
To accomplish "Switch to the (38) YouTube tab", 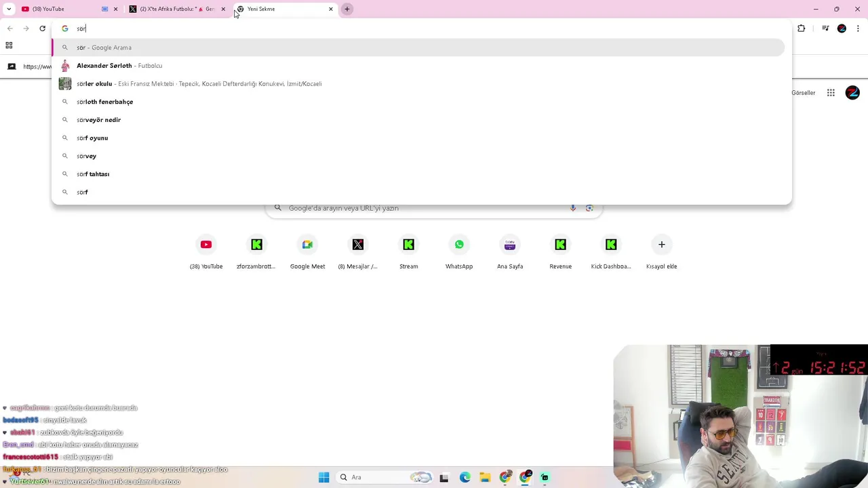I will tap(61, 9).
